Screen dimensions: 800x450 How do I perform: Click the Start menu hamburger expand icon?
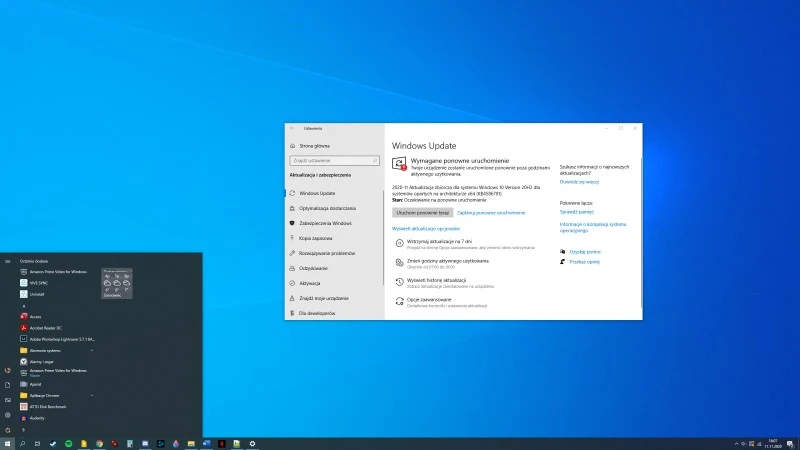pos(8,261)
